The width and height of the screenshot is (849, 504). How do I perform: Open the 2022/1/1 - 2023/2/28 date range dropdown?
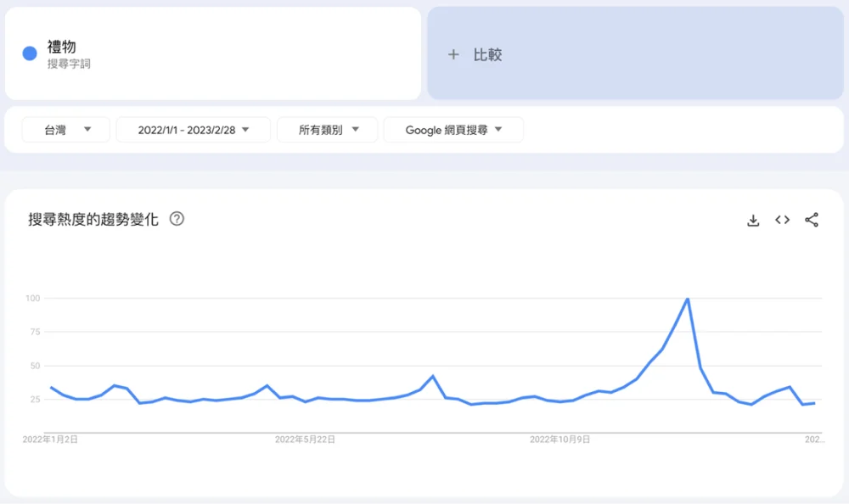[x=194, y=130]
